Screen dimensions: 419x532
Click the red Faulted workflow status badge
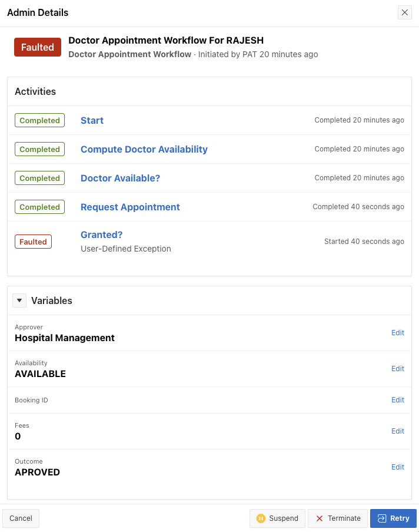pyautogui.click(x=38, y=47)
